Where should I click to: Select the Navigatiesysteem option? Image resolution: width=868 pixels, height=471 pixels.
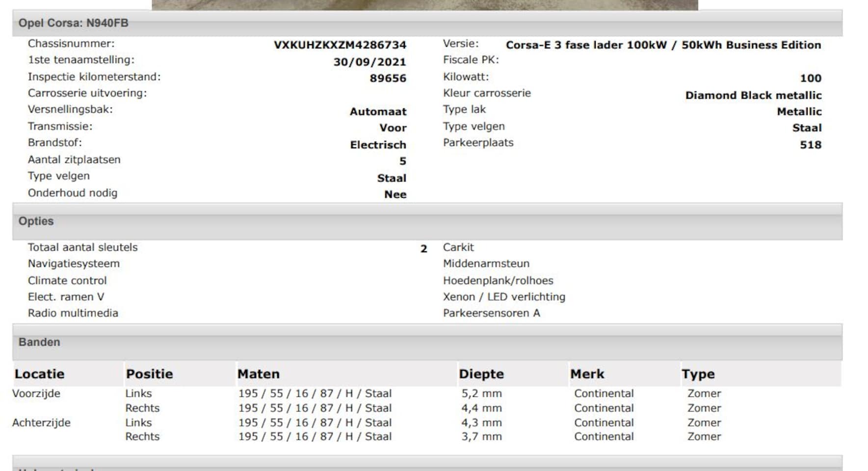[x=74, y=264]
